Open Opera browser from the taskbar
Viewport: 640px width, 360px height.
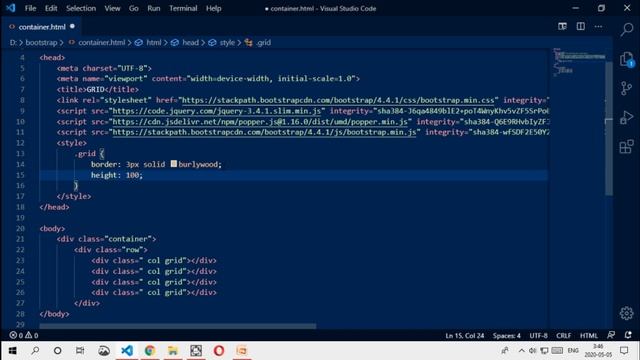point(219,351)
